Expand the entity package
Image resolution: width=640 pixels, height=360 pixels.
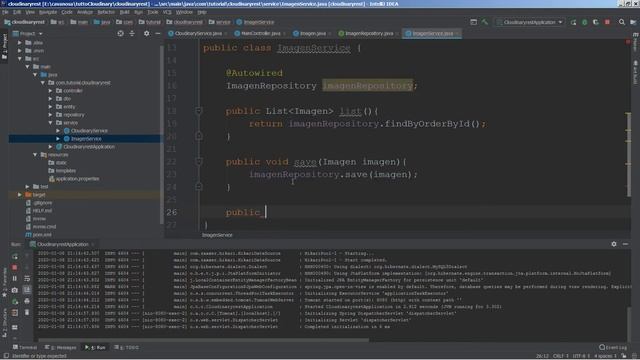(51, 107)
